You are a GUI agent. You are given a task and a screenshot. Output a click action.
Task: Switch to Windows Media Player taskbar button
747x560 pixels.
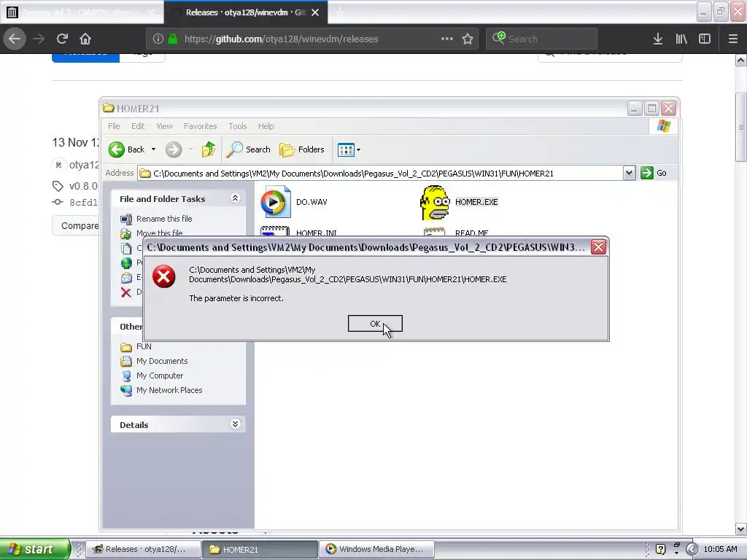[x=376, y=549]
